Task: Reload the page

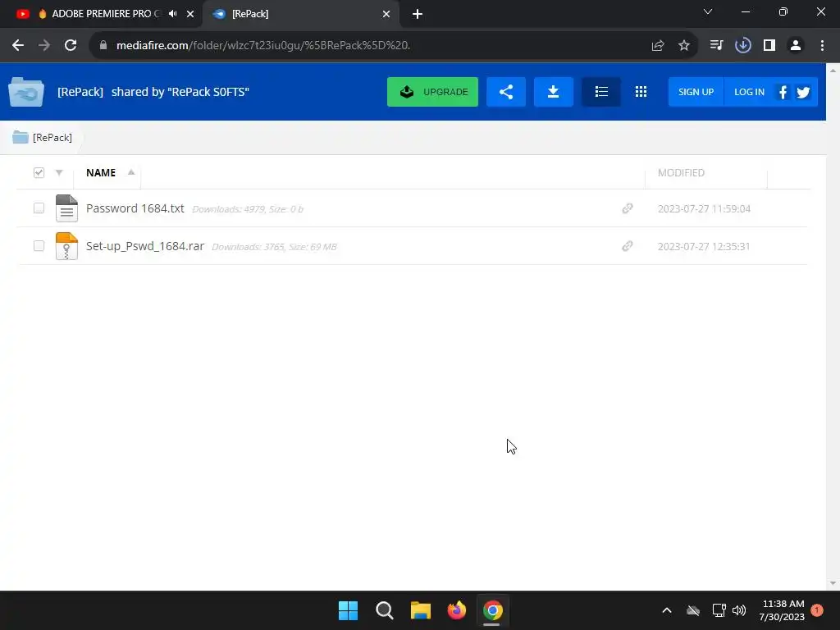Action: click(x=71, y=46)
